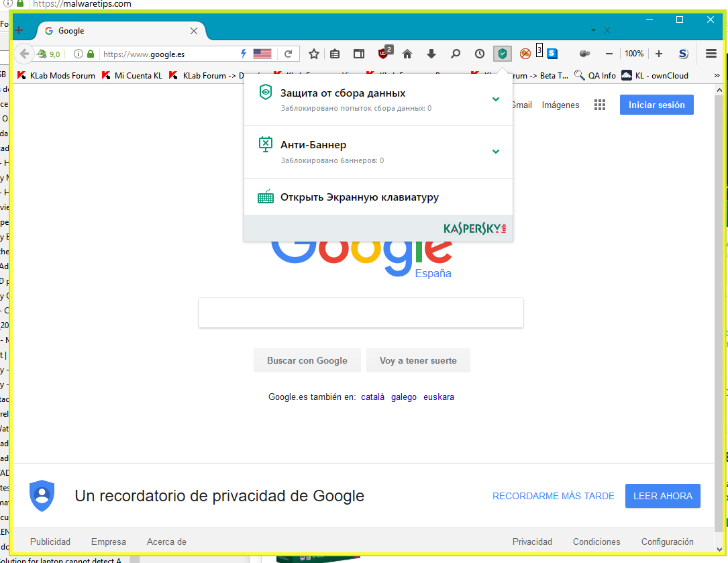Click the Google search input box
This screenshot has height=563, width=728.
coord(361,313)
